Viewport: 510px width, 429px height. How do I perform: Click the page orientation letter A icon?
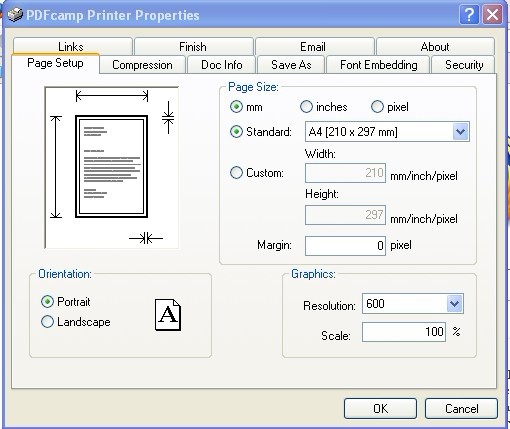tap(168, 315)
